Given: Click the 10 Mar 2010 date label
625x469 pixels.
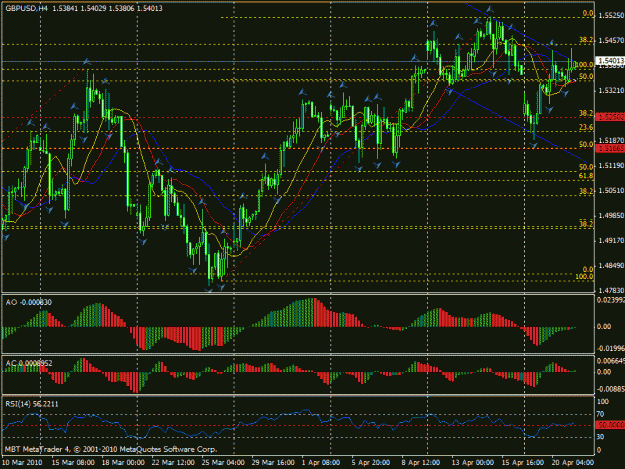Looking at the screenshot, I should (22, 463).
